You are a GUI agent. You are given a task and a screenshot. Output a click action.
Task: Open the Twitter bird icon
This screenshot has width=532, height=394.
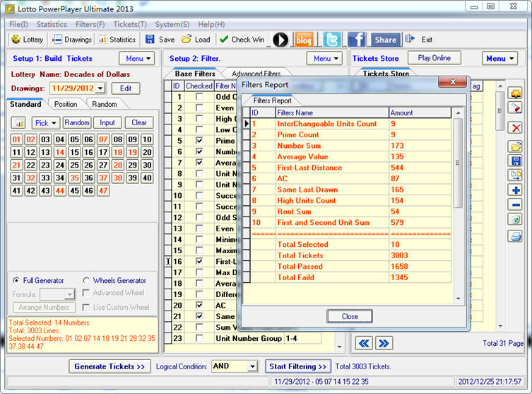pos(331,40)
